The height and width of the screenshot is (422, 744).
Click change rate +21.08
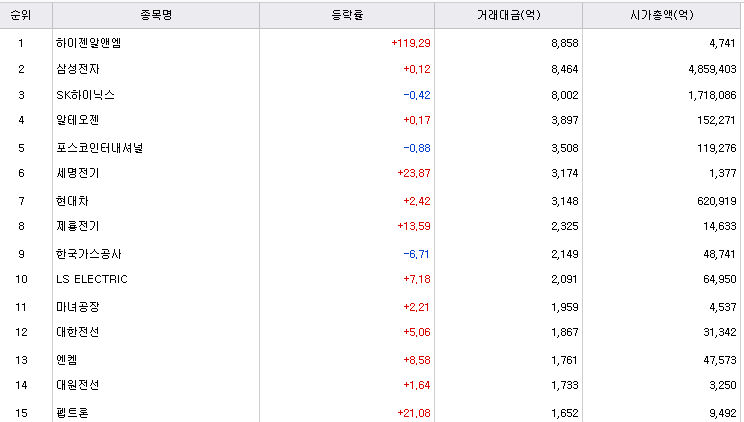coord(414,413)
